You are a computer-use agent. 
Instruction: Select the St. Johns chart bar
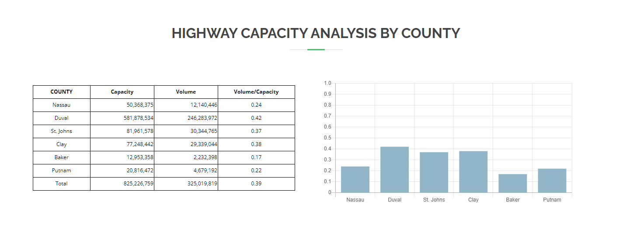[434, 172]
